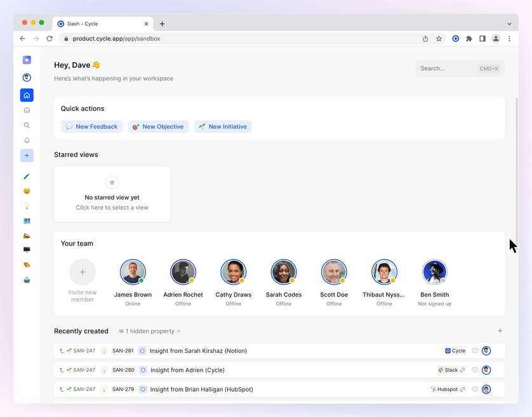
Task: Click the SAN-281 ID tag
Action: 123,351
